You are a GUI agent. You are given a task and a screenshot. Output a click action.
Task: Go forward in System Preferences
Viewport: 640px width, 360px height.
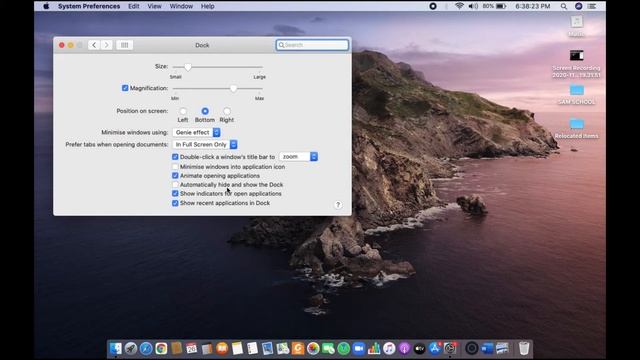coord(107,45)
